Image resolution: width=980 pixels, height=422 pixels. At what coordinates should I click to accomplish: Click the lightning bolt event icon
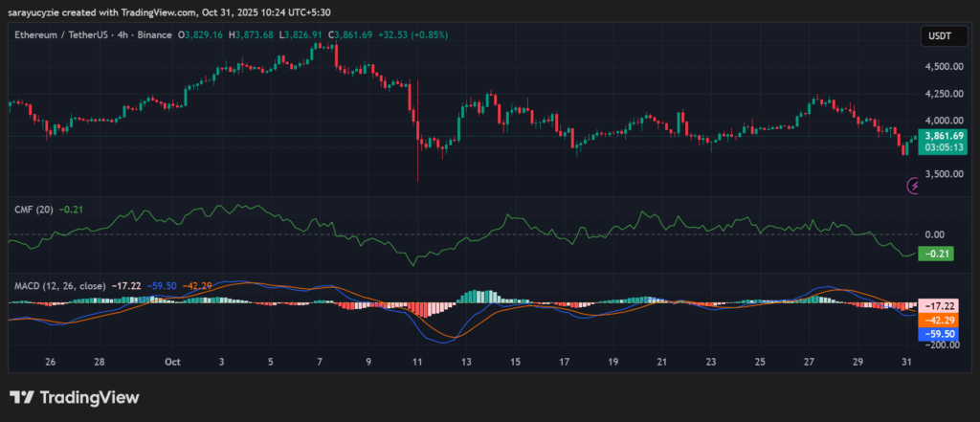pyautogui.click(x=913, y=185)
